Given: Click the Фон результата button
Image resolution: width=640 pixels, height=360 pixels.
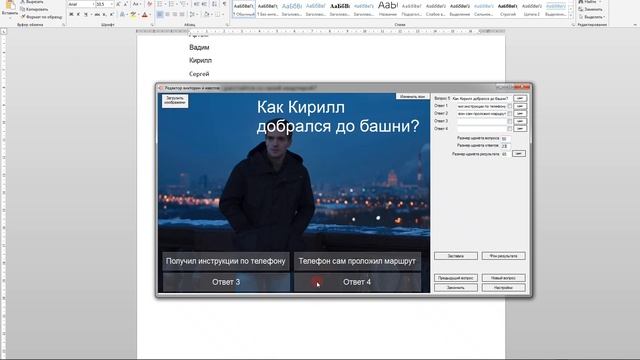Looking at the screenshot, I should pyautogui.click(x=503, y=256).
